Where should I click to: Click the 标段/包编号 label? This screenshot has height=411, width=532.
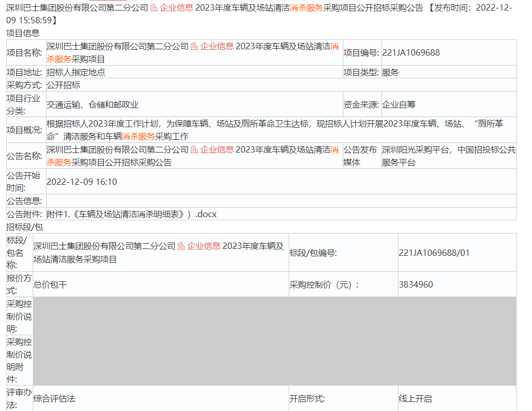tap(313, 253)
